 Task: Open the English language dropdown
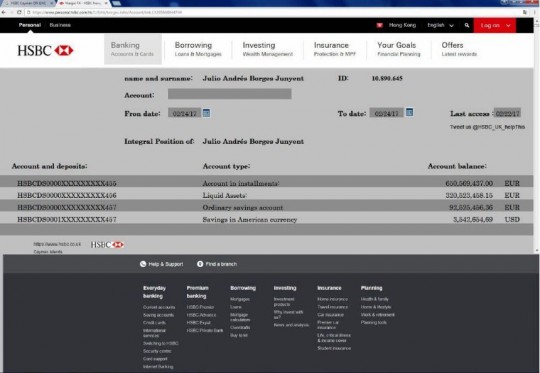[440, 25]
